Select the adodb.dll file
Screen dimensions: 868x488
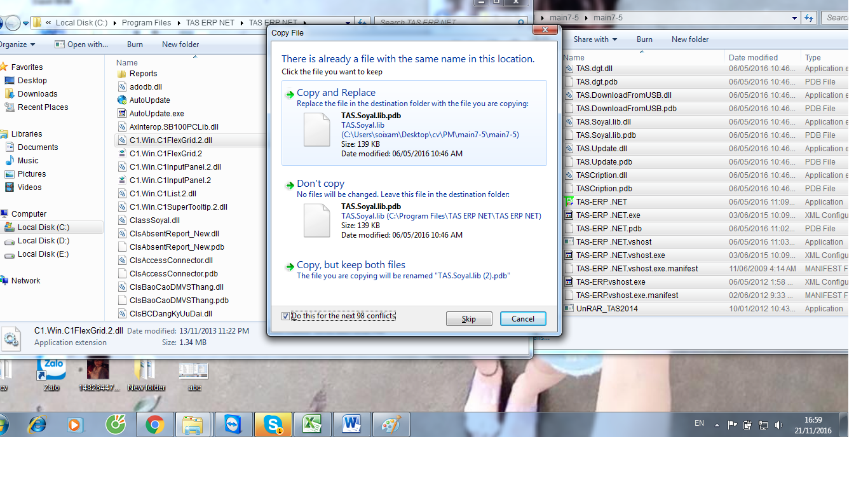click(x=146, y=87)
